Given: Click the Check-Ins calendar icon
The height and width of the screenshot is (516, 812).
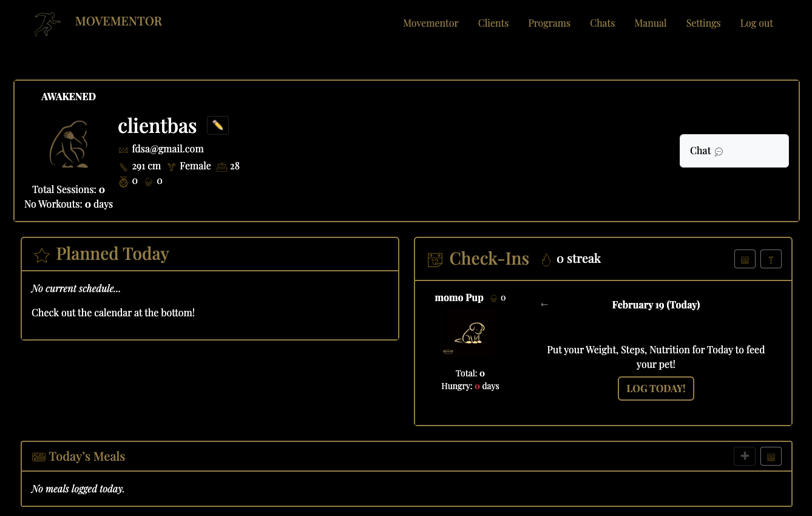Looking at the screenshot, I should coord(435,259).
